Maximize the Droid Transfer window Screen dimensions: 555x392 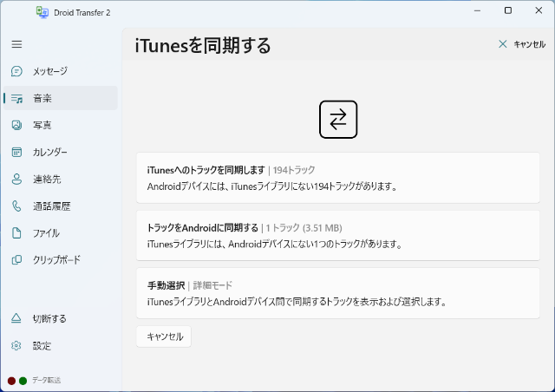pos(508,10)
